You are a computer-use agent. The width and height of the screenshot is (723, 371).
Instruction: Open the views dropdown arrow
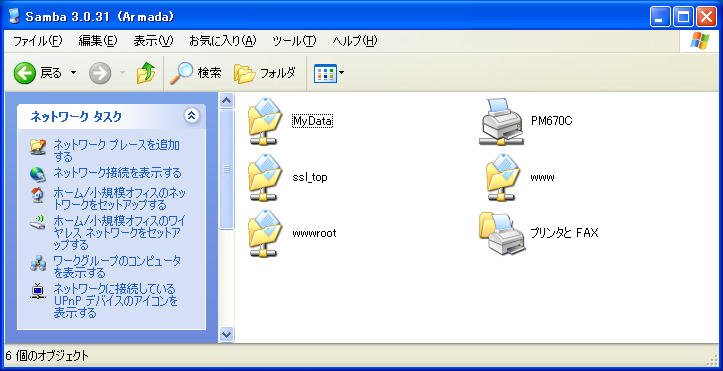tap(342, 73)
